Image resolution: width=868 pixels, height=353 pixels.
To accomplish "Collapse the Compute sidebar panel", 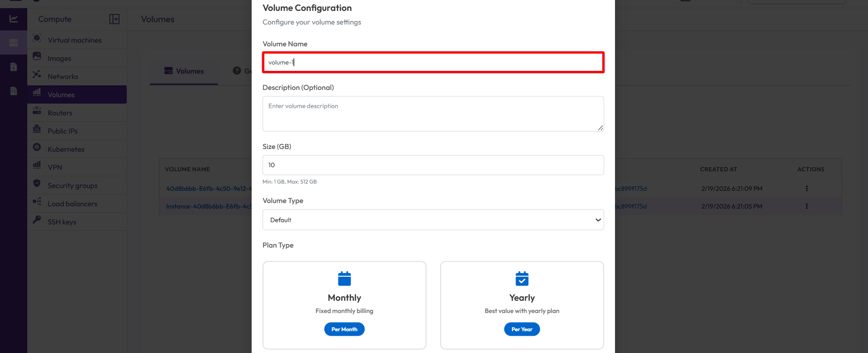I will click(114, 19).
